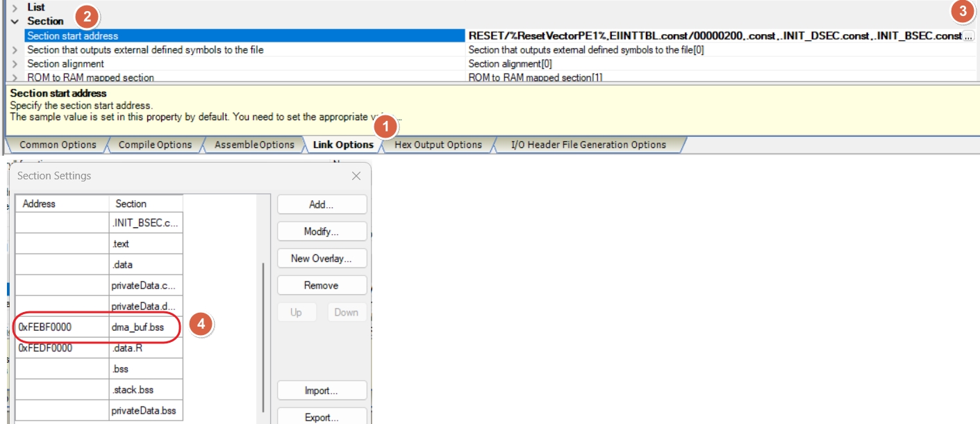Image resolution: width=980 pixels, height=424 pixels.
Task: Expand the List property group
Action: coord(15,8)
